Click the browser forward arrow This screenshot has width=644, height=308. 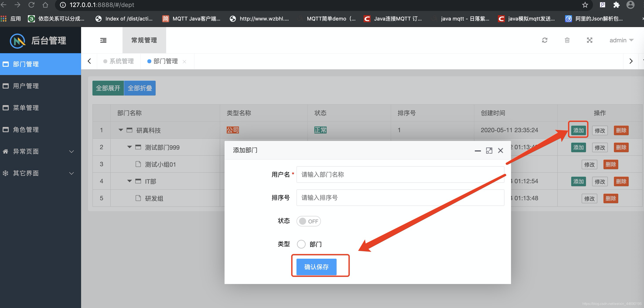point(17,5)
